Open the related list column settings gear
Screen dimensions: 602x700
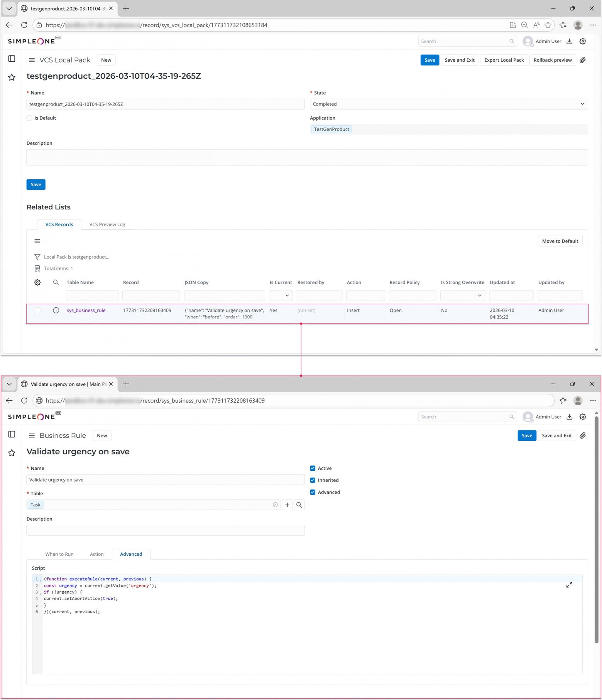[37, 282]
